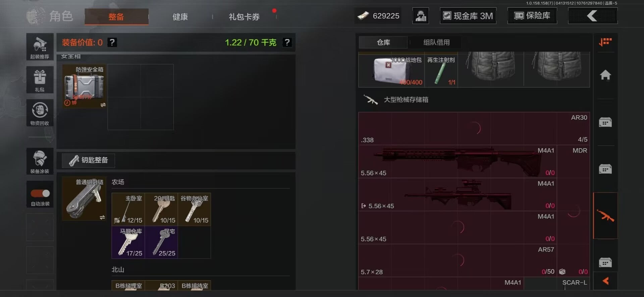Open 装备涂装 equipment skin icon
This screenshot has height=297, width=644.
[x=40, y=161]
